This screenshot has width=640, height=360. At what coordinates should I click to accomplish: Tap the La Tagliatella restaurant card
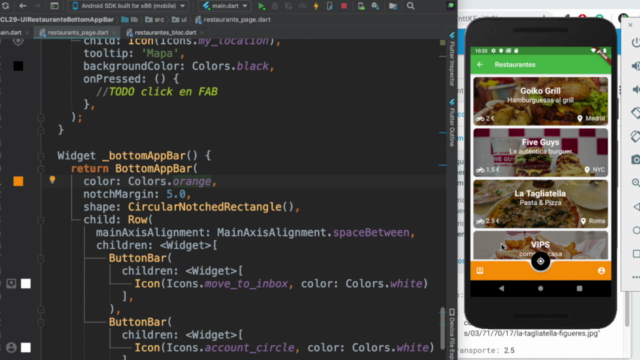point(540,204)
